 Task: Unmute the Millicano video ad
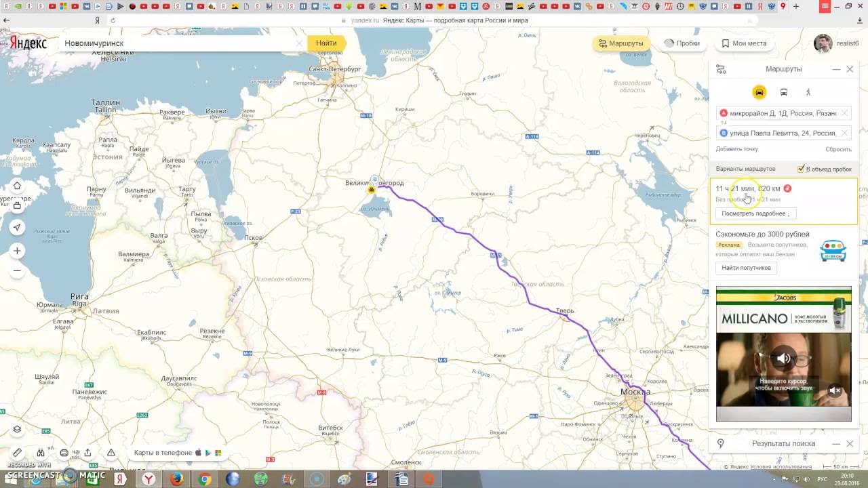[783, 358]
